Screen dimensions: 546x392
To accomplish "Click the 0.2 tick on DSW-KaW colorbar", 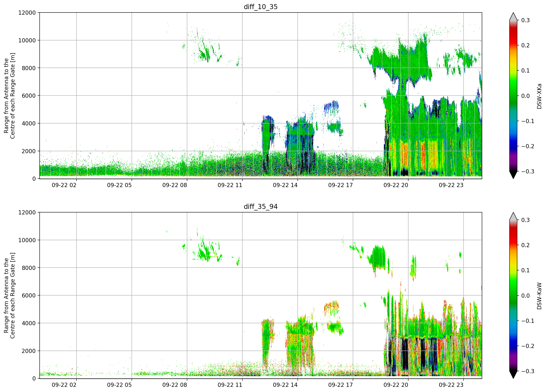I will tap(525, 245).
